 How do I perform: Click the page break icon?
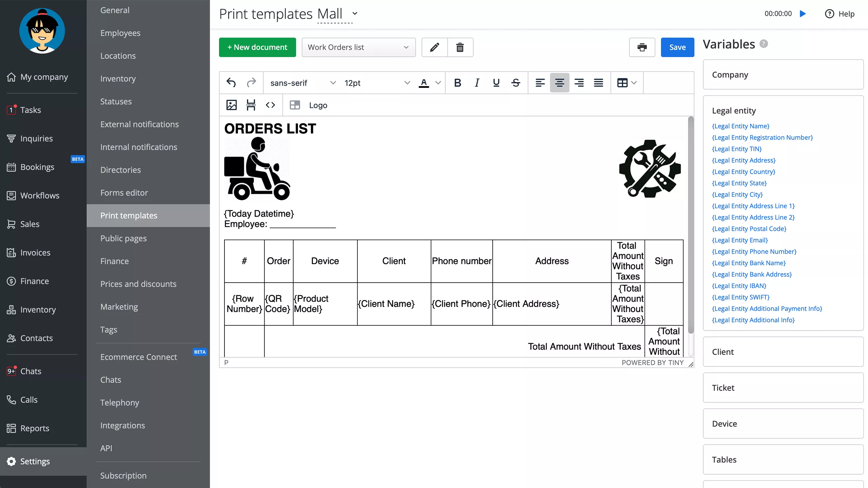pos(251,105)
